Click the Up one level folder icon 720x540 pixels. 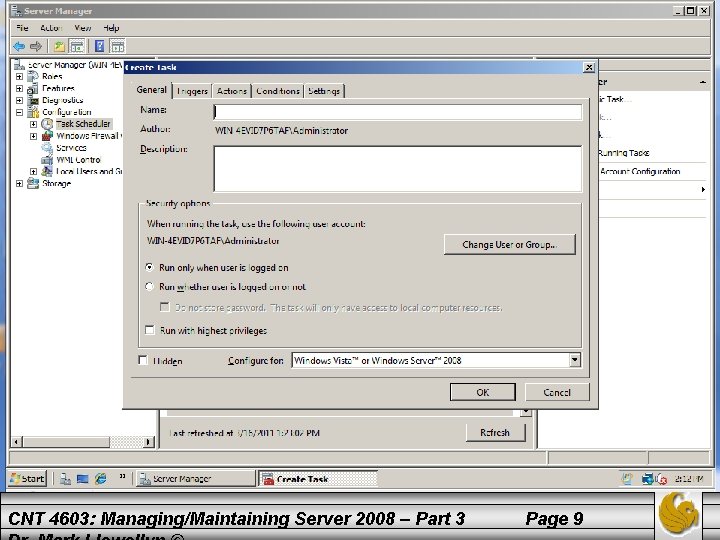tap(59, 46)
